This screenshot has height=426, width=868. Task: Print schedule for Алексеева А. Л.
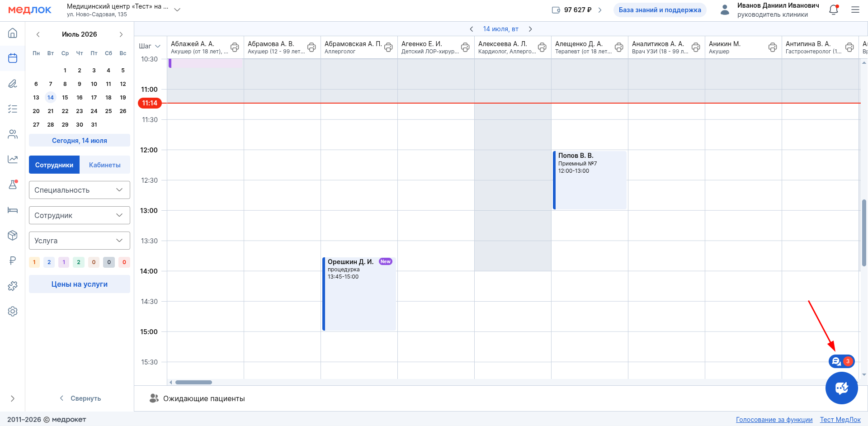click(542, 47)
